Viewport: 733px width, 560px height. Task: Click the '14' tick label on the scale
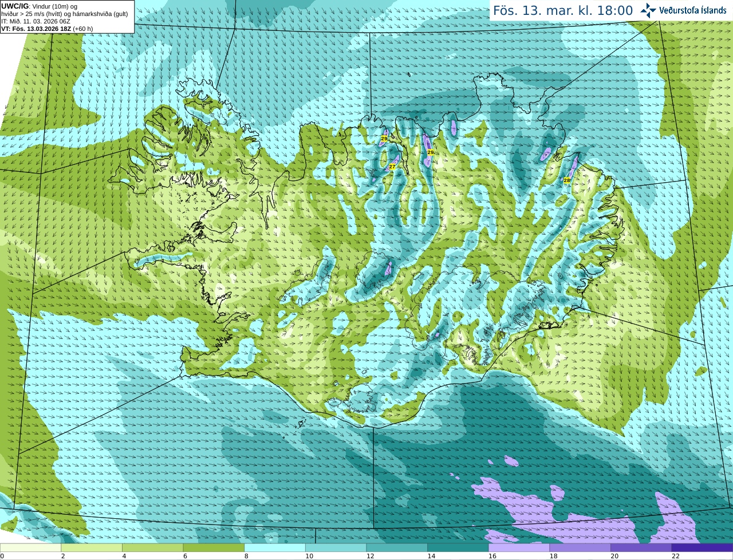click(431, 556)
